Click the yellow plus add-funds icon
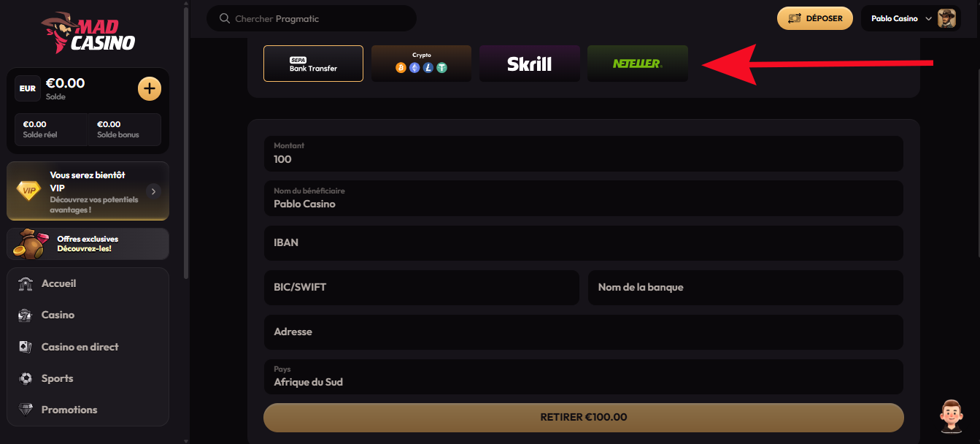This screenshot has width=980, height=444. click(x=150, y=89)
